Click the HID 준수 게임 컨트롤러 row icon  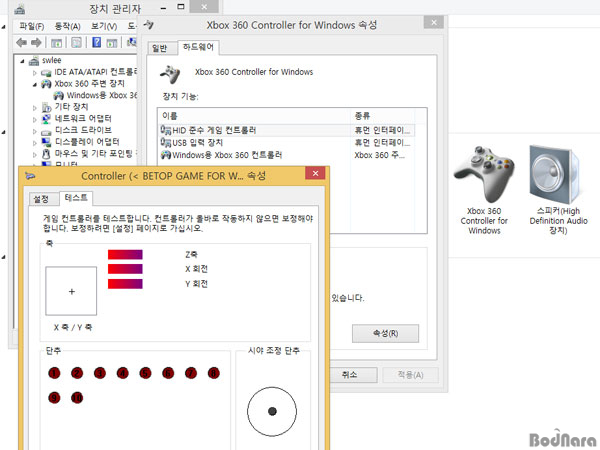click(166, 130)
